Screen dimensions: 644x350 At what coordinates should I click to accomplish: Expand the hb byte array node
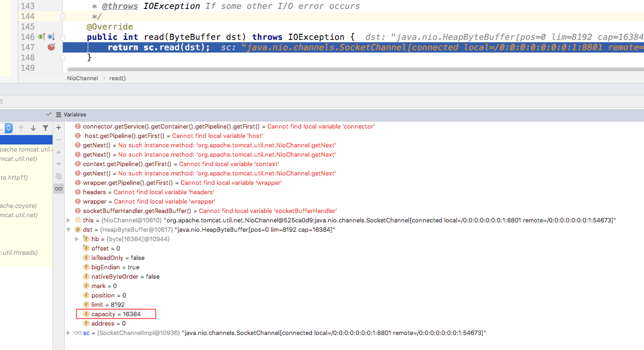click(x=77, y=239)
